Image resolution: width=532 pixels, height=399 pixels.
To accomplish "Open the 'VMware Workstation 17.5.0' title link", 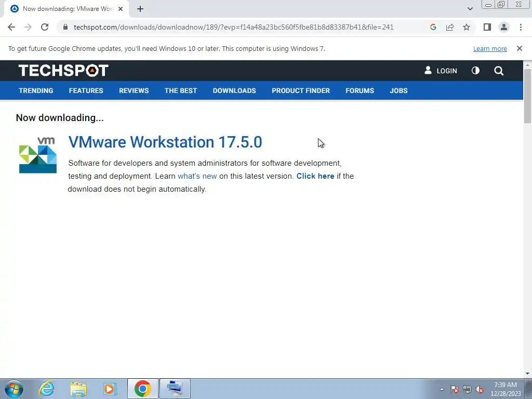I will click(x=165, y=142).
